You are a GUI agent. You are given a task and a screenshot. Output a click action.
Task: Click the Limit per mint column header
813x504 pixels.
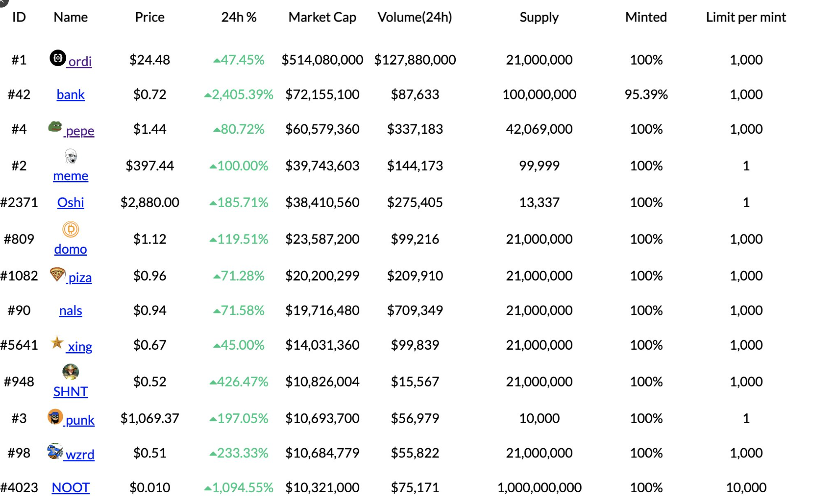point(745,17)
